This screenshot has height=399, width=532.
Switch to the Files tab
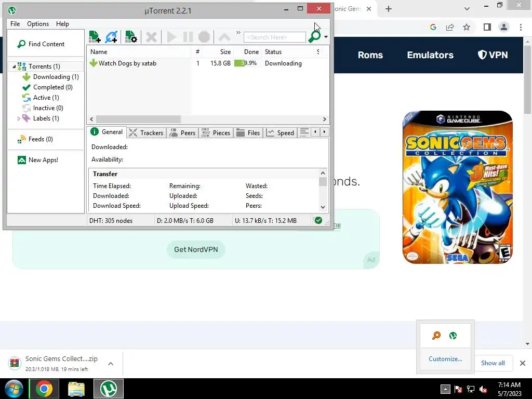[248, 132]
